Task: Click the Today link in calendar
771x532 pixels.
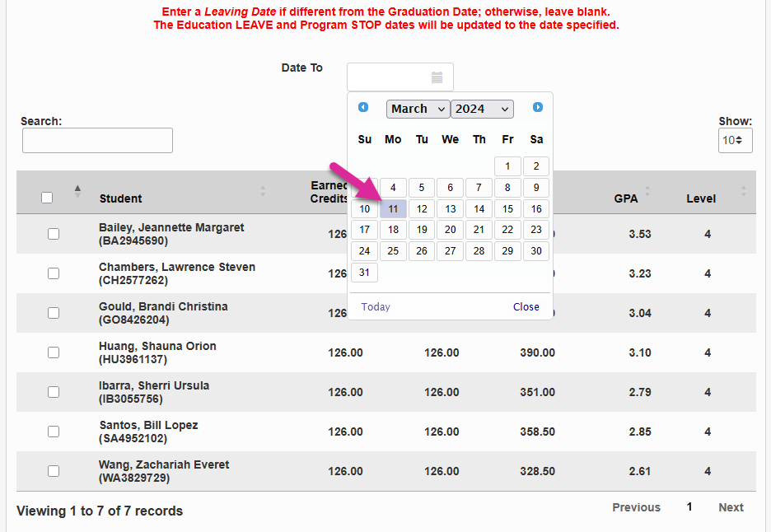Action: pyautogui.click(x=376, y=307)
